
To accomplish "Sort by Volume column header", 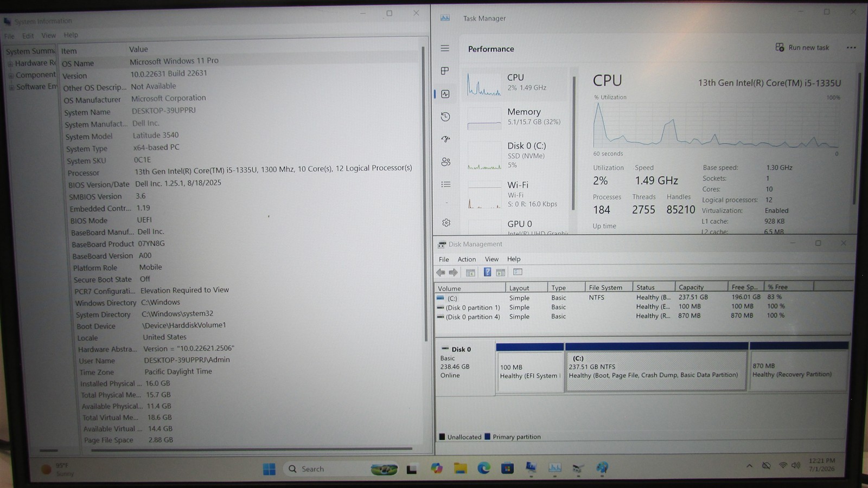I will click(470, 288).
